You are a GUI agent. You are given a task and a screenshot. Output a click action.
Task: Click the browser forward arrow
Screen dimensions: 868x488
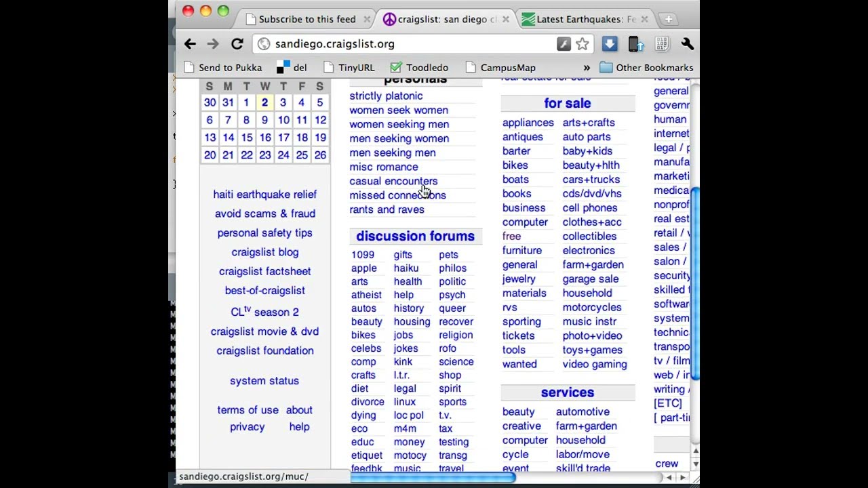(213, 44)
